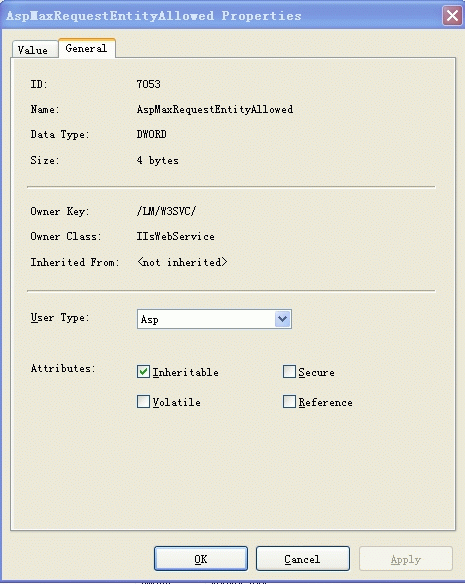
Task: Close the Properties dialog with the X
Action: [x=452, y=16]
